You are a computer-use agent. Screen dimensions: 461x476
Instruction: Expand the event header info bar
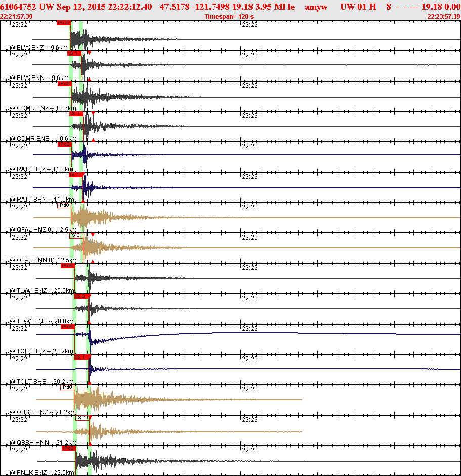coord(230,5)
